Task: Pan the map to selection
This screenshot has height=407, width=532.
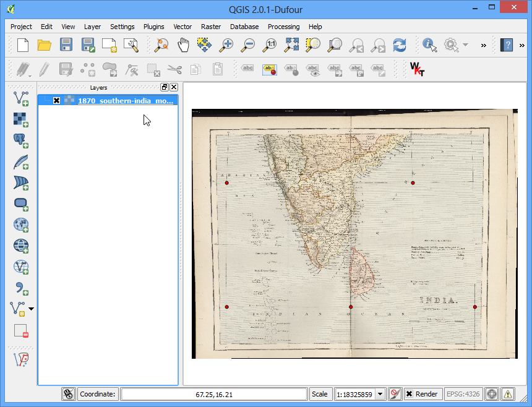Action: (x=204, y=45)
